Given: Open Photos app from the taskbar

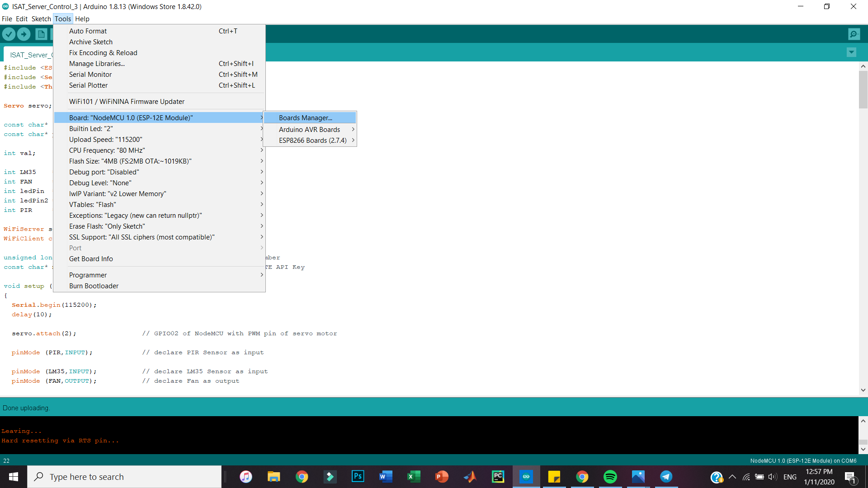Looking at the screenshot, I should (638, 477).
